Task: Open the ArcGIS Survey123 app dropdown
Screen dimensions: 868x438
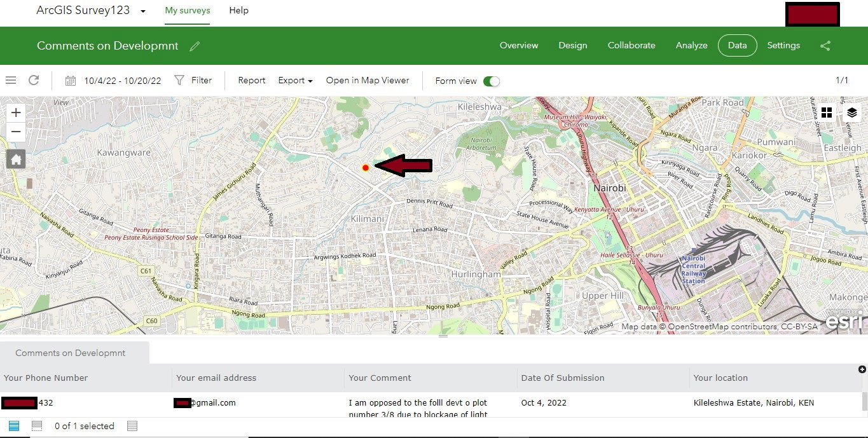Action: click(x=142, y=11)
